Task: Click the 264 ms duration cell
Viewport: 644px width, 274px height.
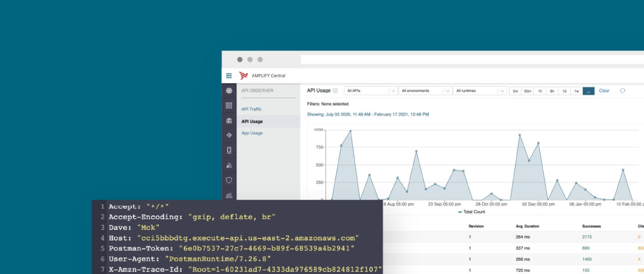Action: 523,237
